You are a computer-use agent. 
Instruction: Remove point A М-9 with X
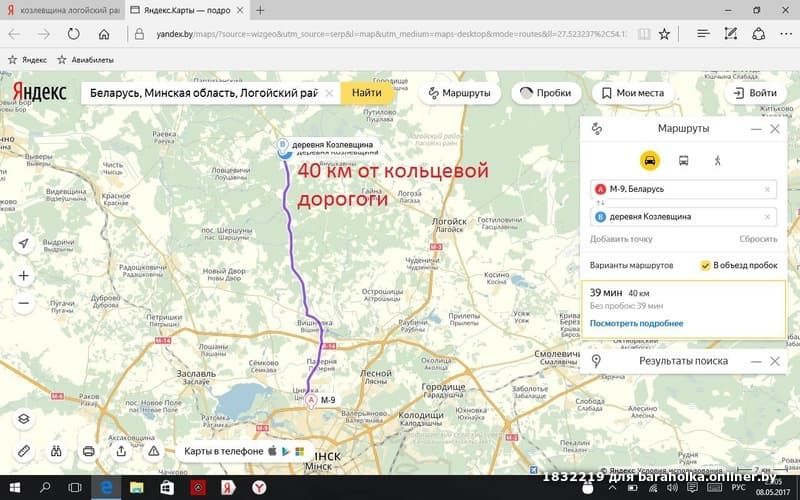pyautogui.click(x=767, y=189)
